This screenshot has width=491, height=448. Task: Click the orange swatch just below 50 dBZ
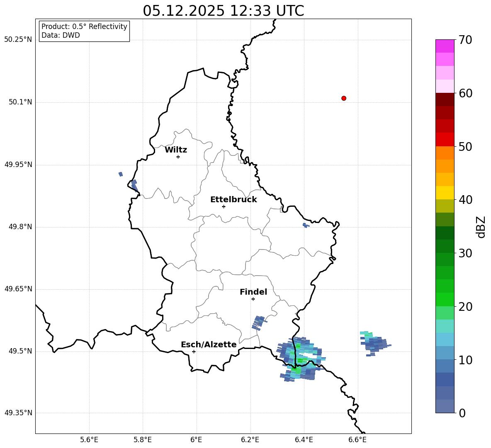tap(445, 153)
